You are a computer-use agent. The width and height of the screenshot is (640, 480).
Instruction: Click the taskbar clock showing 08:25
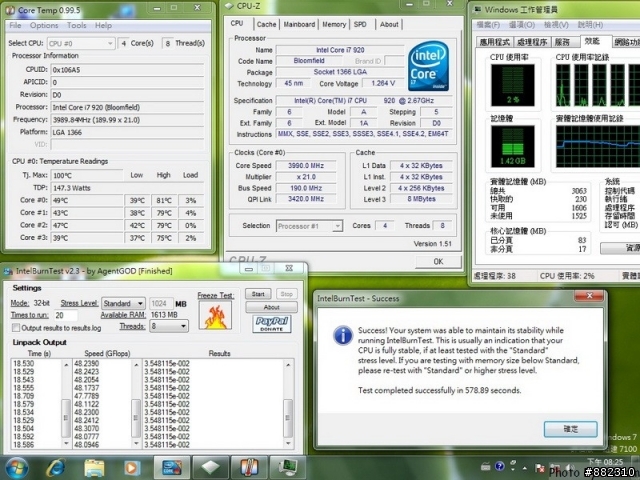pyautogui.click(x=607, y=462)
